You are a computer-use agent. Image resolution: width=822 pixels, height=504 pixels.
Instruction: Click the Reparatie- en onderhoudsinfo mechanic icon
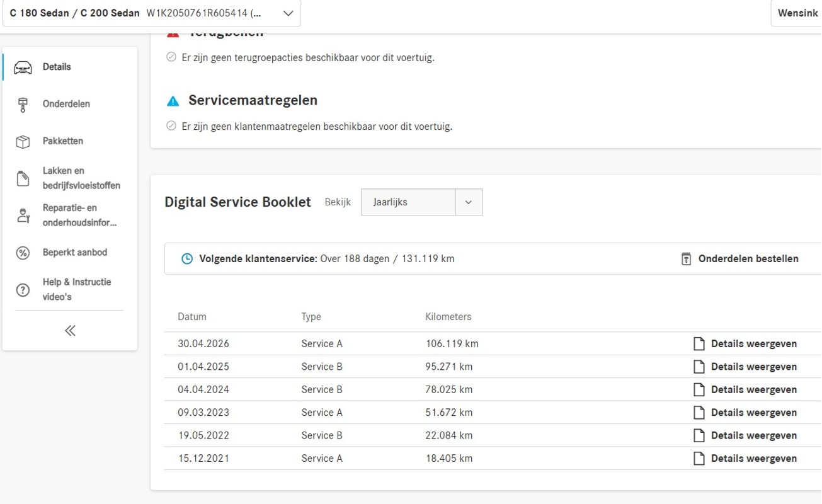coord(23,216)
